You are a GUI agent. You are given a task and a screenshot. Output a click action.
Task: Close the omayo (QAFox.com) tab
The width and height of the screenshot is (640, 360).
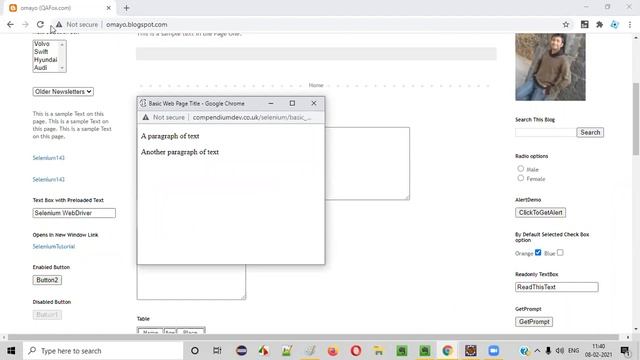tap(109, 8)
